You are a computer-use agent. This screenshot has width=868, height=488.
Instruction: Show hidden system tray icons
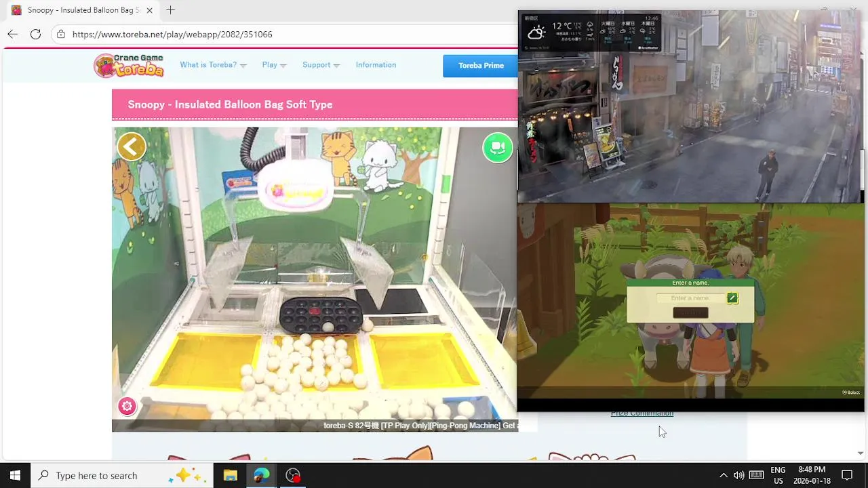click(x=723, y=475)
